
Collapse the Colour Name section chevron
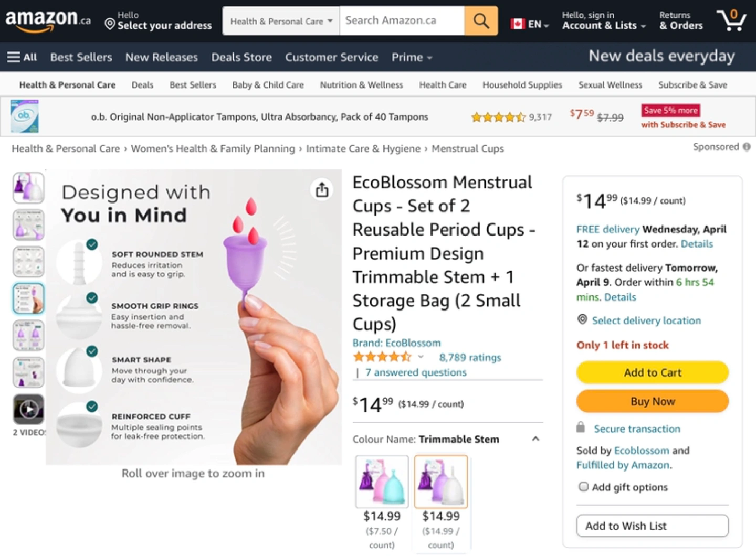point(535,439)
